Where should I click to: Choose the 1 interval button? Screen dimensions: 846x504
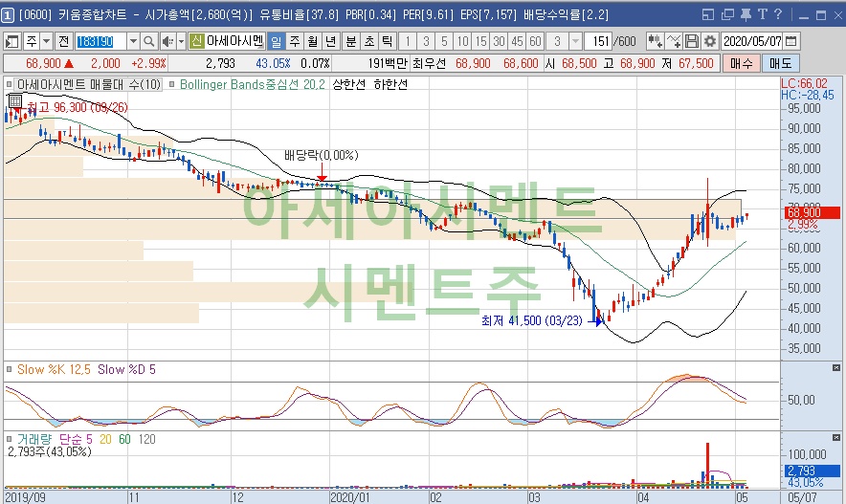(x=408, y=41)
